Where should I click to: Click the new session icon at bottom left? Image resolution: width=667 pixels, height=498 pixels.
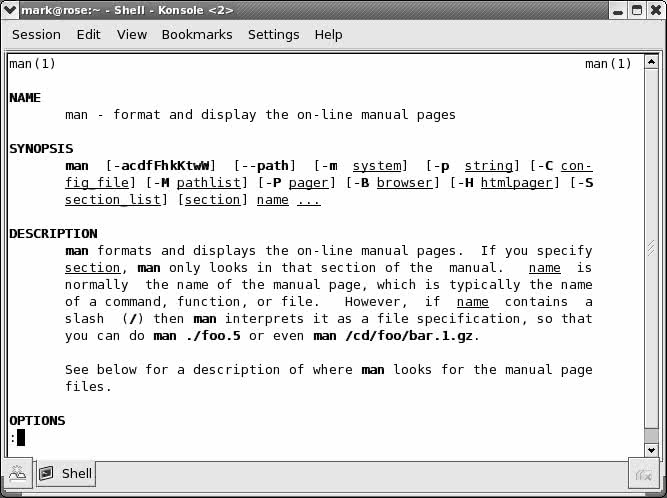coord(17,473)
